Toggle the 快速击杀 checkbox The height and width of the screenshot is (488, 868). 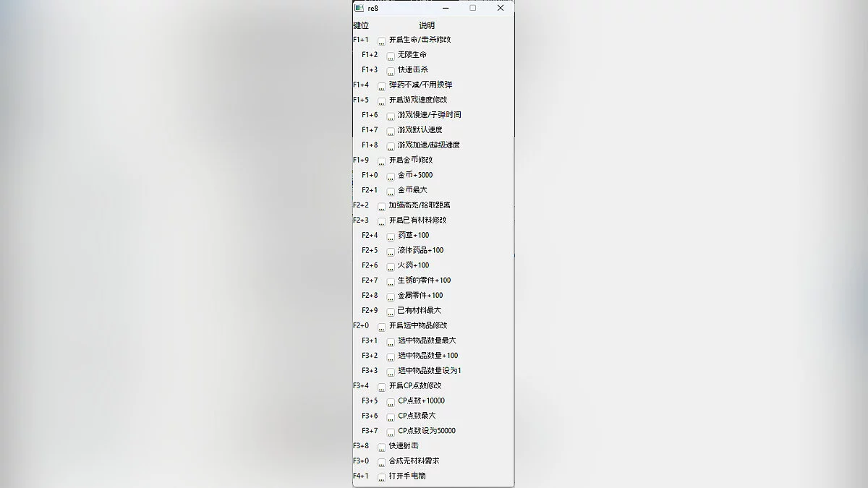(391, 71)
